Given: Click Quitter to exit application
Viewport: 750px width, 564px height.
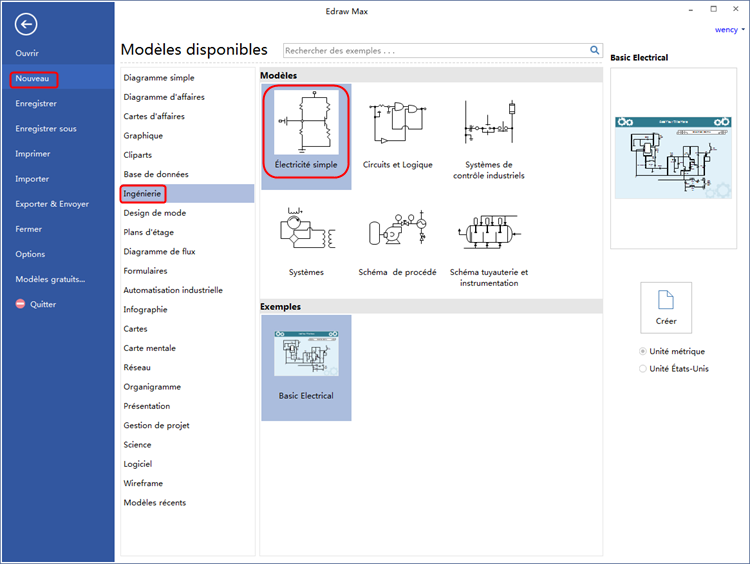Looking at the screenshot, I should [43, 304].
